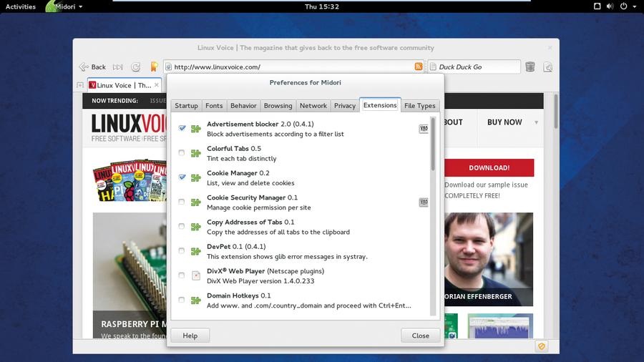The width and height of the screenshot is (644, 362).
Task: Click the window list icon in top bar
Action: 597,6
